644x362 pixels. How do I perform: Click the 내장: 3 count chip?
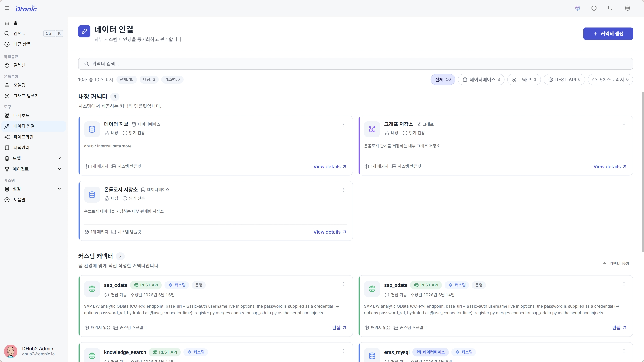click(x=149, y=80)
